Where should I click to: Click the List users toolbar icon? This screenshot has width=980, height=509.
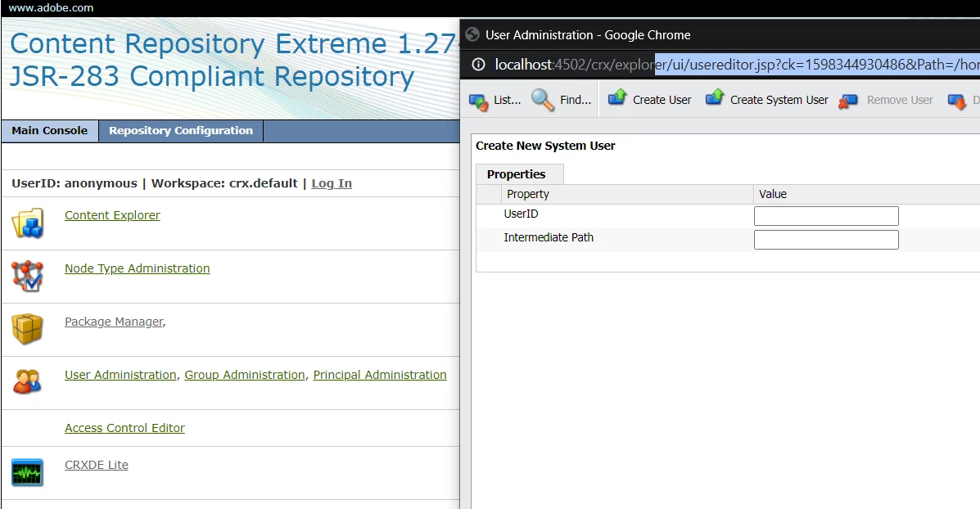[479, 101]
